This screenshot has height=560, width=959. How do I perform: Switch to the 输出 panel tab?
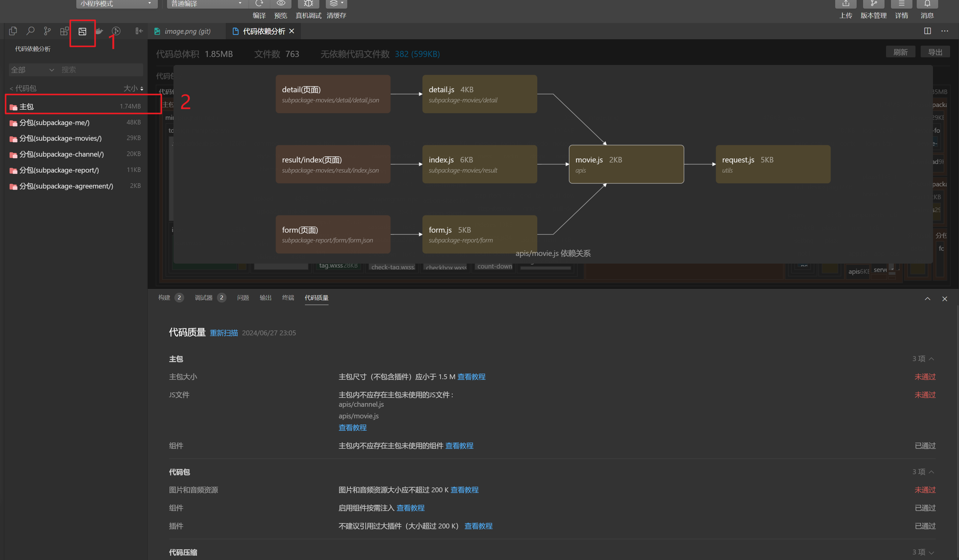265,298
